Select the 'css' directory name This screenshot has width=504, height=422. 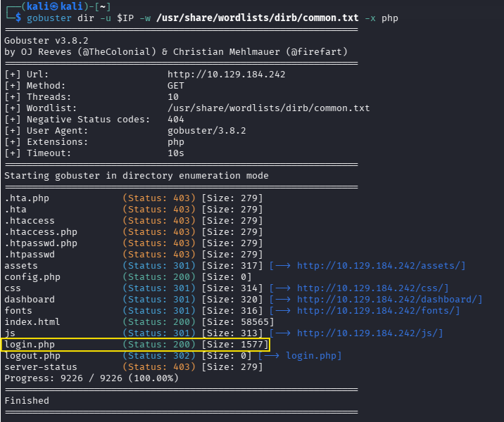(13, 288)
